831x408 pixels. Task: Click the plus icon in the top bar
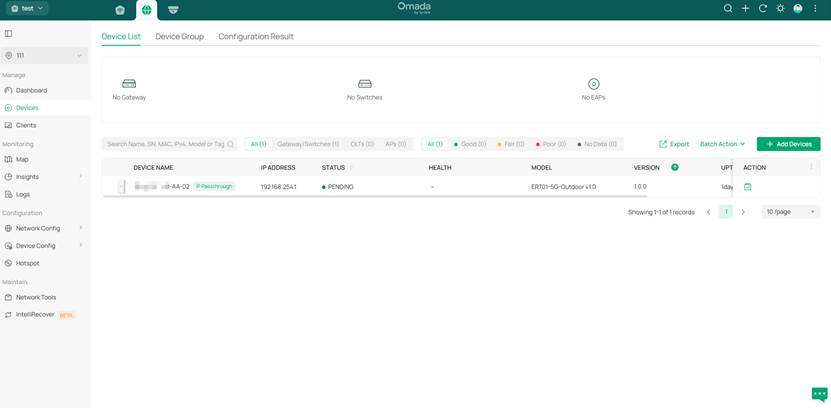click(745, 9)
